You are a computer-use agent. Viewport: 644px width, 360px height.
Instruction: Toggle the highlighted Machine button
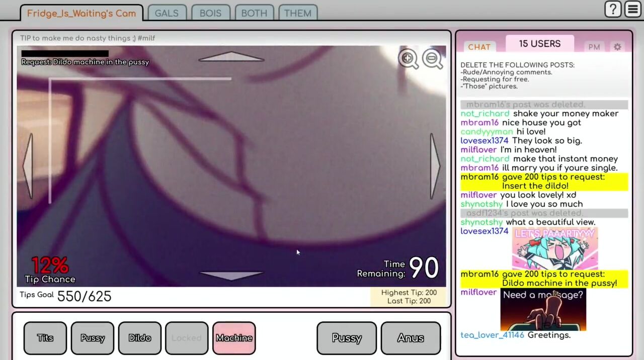pos(234,338)
